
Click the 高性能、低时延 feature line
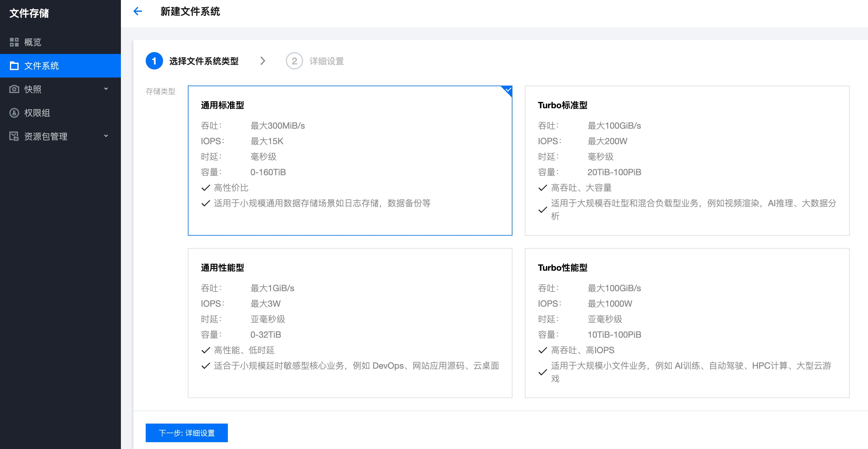click(x=244, y=350)
